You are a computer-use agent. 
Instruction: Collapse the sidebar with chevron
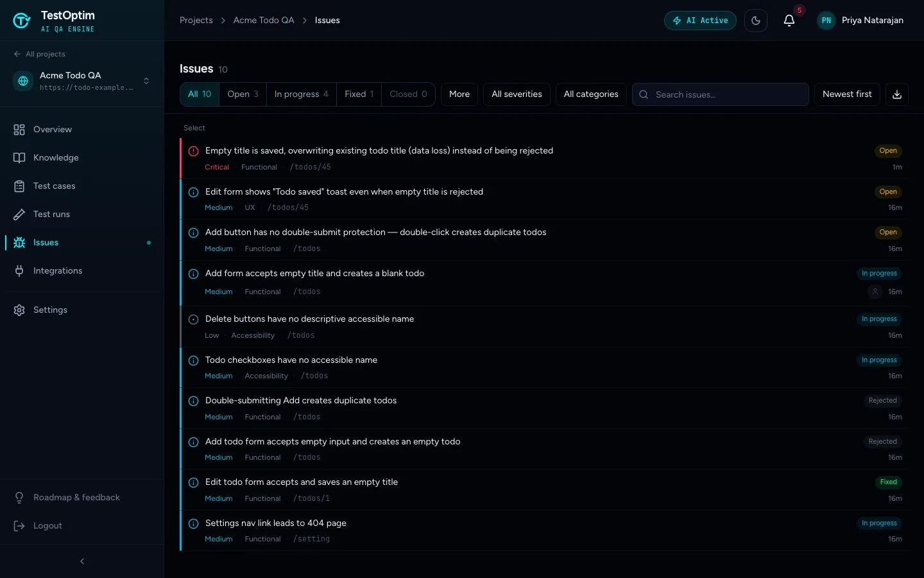pos(82,561)
